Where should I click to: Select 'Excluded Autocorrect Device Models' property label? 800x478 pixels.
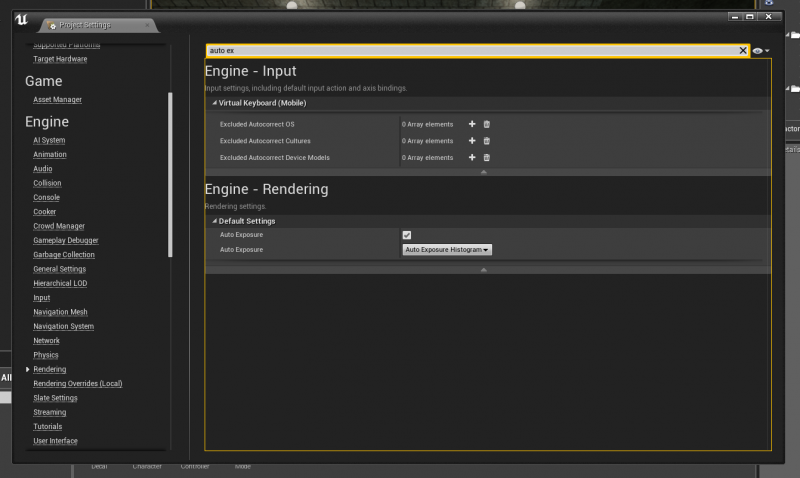point(274,158)
